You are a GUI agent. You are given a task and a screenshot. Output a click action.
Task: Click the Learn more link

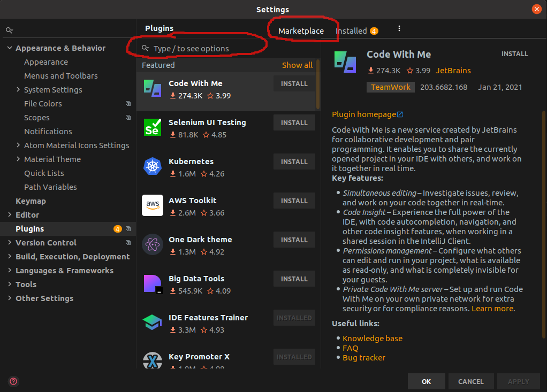tap(492, 309)
